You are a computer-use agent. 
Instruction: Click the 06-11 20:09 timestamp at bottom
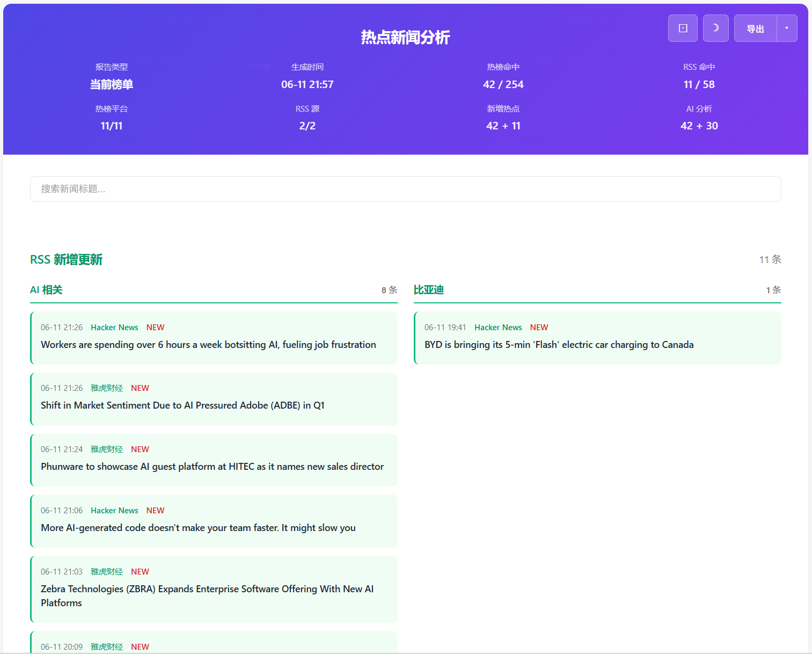62,647
